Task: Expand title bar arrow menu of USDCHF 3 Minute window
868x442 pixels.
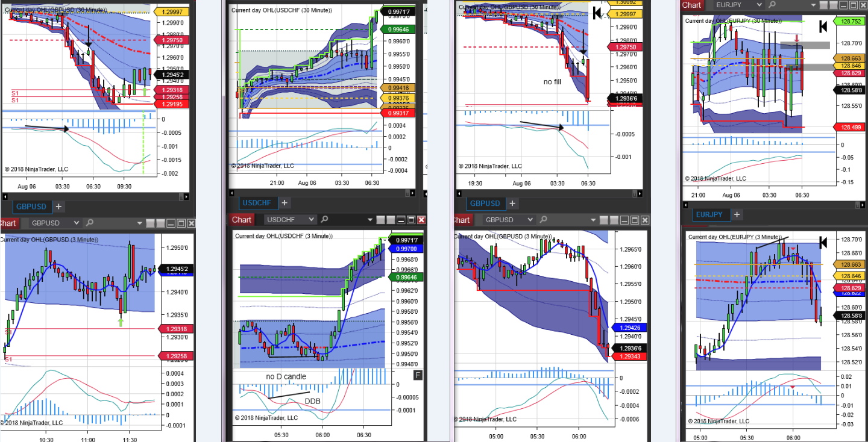Action: tap(370, 220)
